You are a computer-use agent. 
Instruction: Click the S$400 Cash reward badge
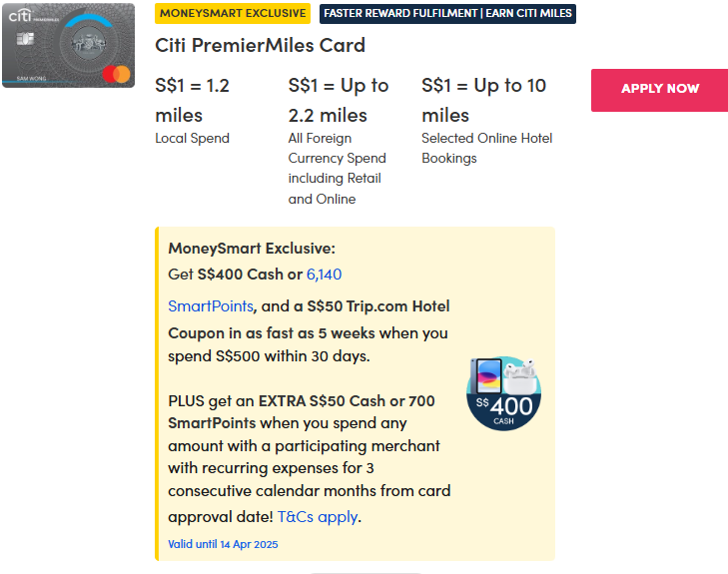point(503,393)
